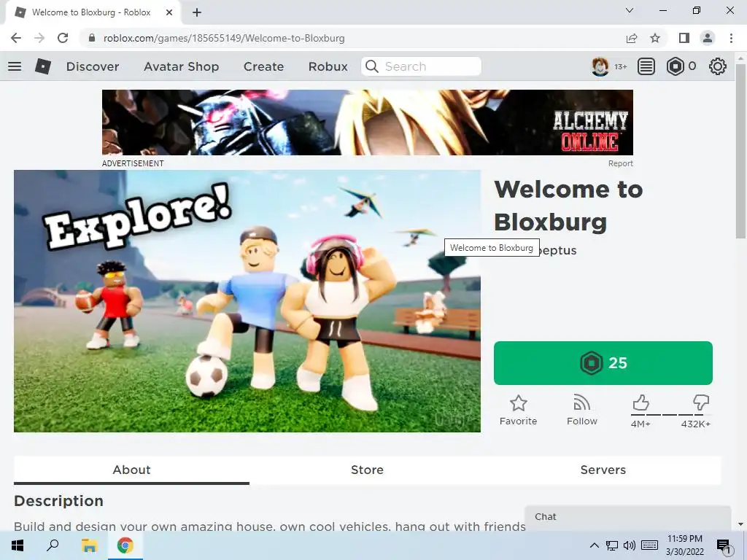Image resolution: width=747 pixels, height=560 pixels.
Task: Open the Roblox settings gear
Action: coord(718,66)
